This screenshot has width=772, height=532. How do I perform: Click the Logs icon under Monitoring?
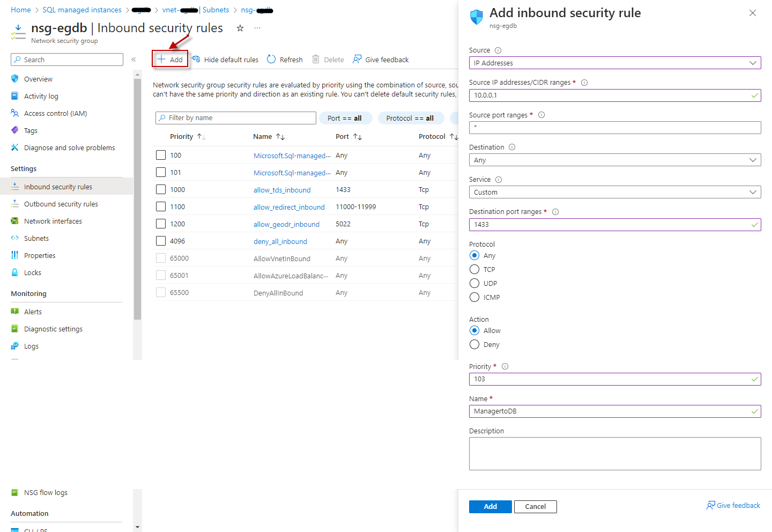coord(15,346)
